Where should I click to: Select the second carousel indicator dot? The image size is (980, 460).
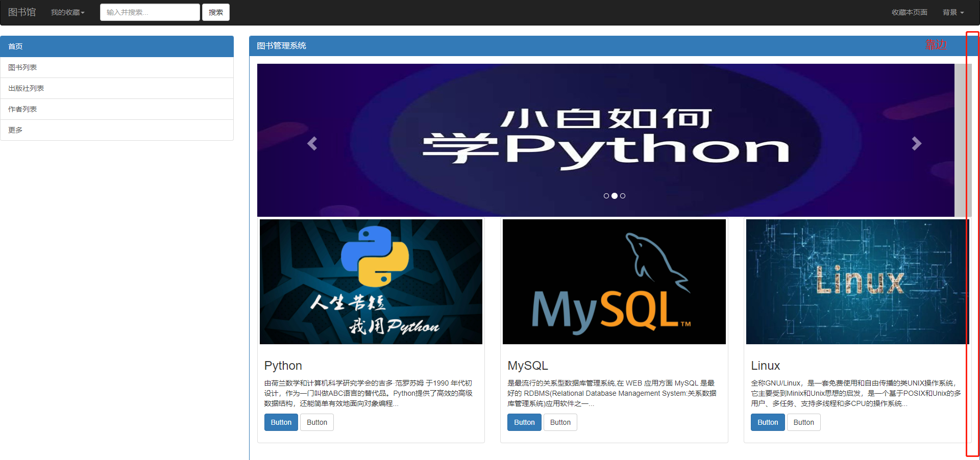(x=615, y=196)
